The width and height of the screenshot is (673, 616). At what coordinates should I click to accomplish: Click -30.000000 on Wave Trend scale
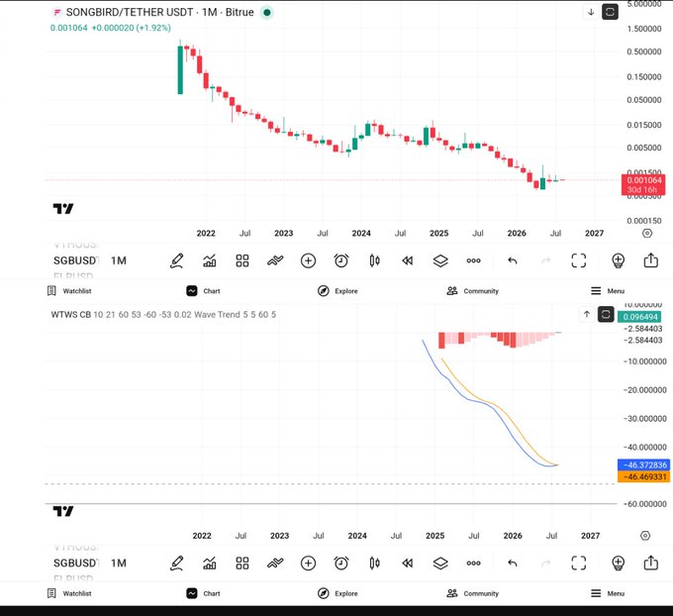[644, 418]
